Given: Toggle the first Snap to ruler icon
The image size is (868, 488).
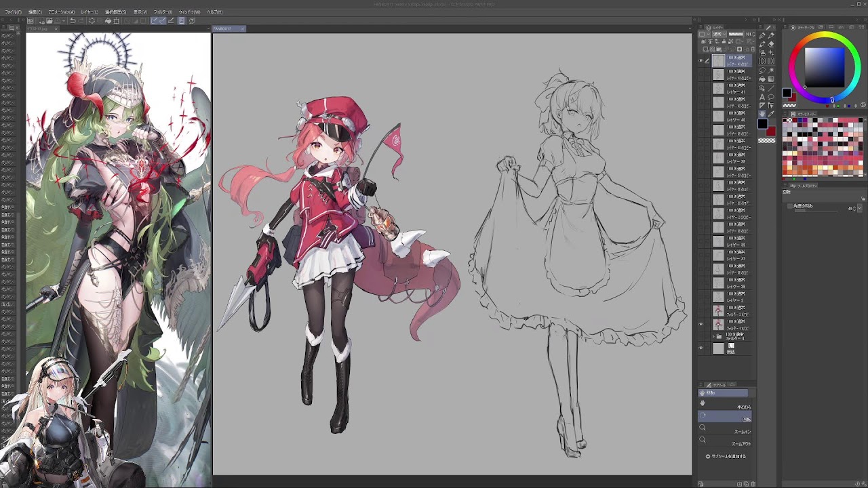Looking at the screenshot, I should pyautogui.click(x=154, y=20).
